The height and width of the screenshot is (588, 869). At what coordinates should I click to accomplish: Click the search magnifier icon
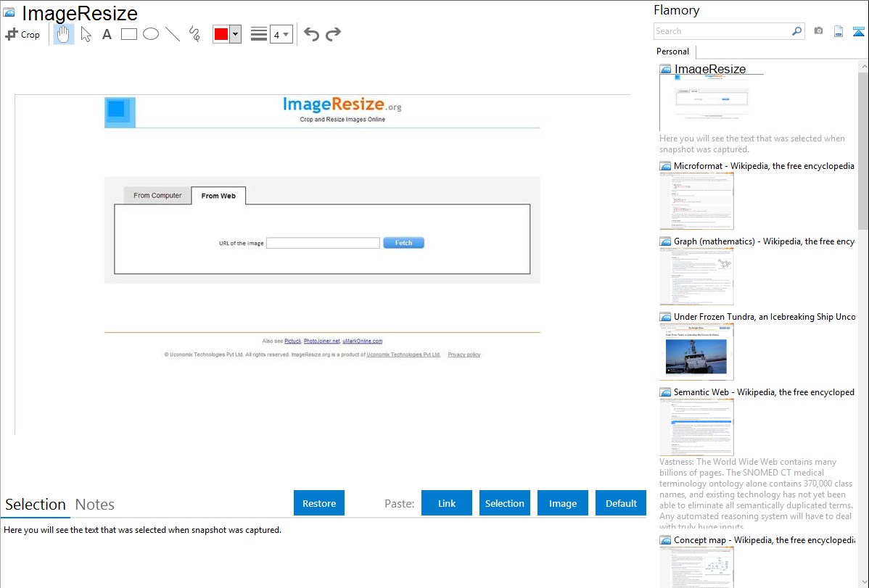[797, 31]
